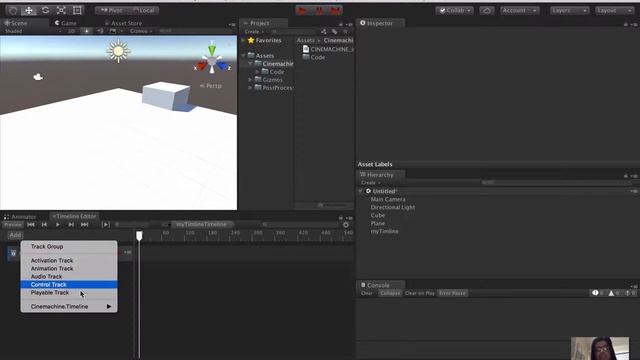Toggle timeline play range mode
Viewport: 640px width, 360px height.
[x=106, y=224]
